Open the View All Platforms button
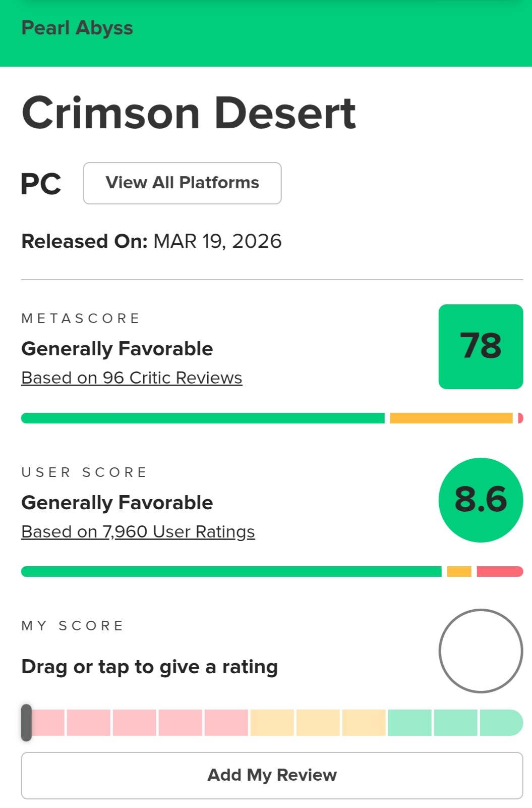Viewport: 532px width, 808px height. point(182,183)
